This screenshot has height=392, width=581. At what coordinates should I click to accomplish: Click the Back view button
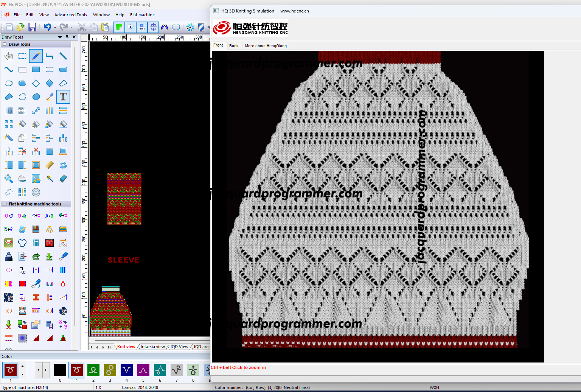pos(234,46)
